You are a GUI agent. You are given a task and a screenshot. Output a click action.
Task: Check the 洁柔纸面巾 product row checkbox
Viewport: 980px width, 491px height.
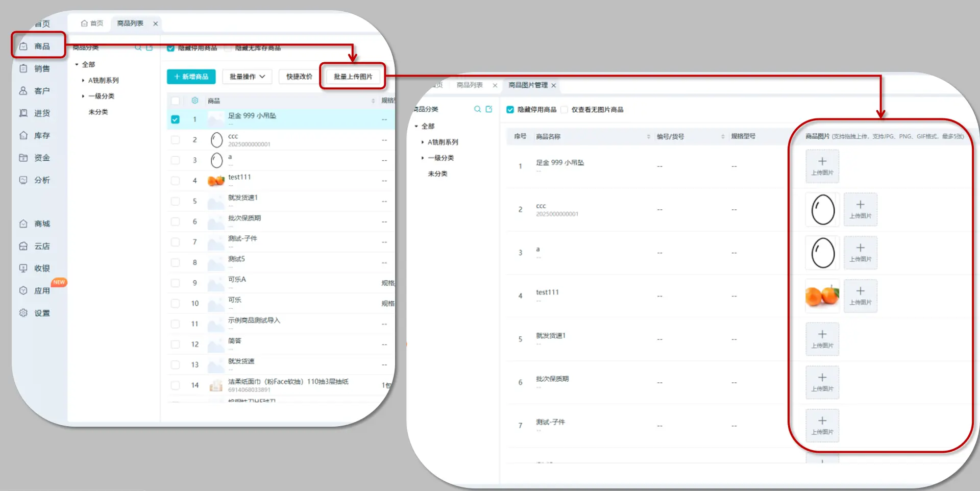tap(175, 385)
